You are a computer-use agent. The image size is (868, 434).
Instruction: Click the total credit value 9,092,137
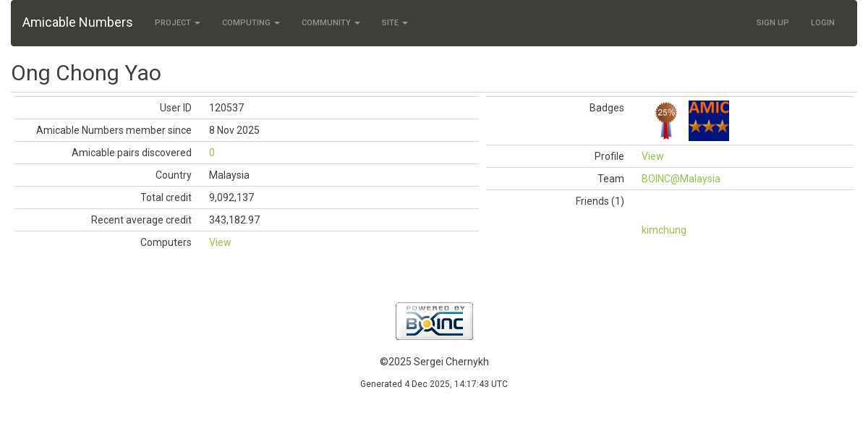(x=231, y=197)
